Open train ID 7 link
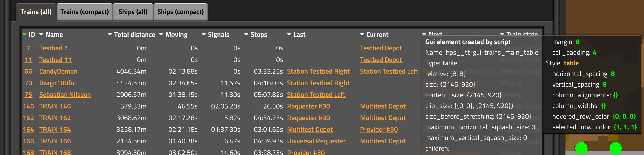644x155 pixels. coord(28,48)
